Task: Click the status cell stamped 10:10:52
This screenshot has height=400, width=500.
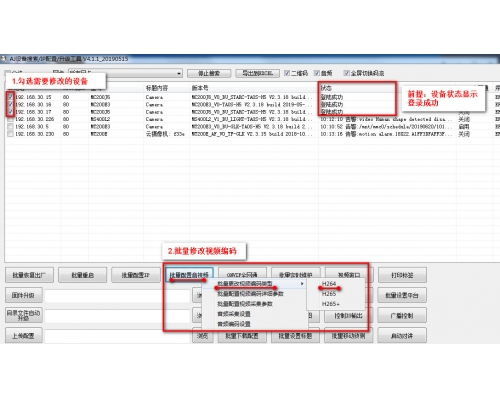Action: [386, 126]
